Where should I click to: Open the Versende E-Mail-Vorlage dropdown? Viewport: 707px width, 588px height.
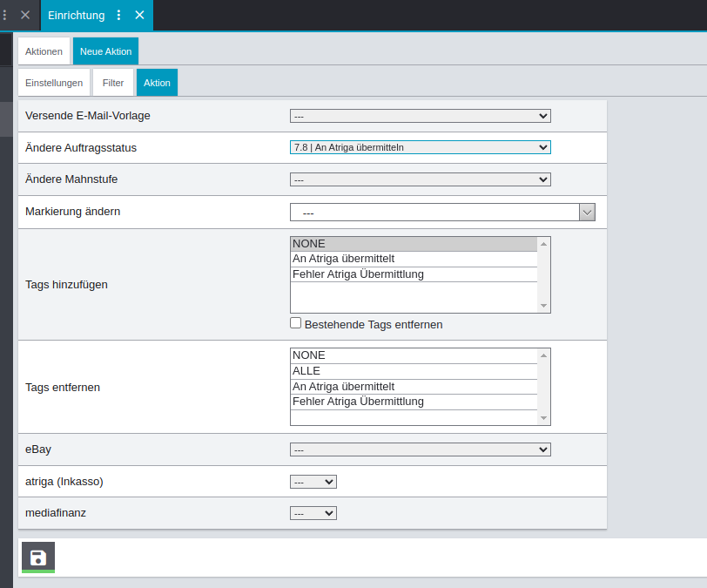[421, 116]
